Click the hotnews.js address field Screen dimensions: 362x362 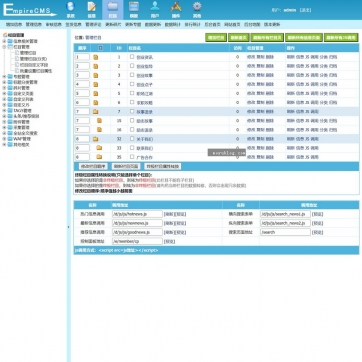pyautogui.click(x=137, y=214)
